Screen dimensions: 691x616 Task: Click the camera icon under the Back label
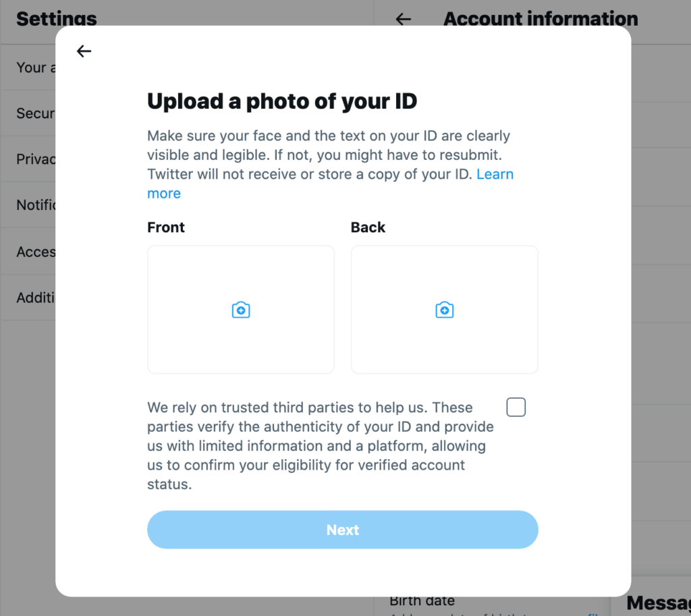click(x=444, y=310)
